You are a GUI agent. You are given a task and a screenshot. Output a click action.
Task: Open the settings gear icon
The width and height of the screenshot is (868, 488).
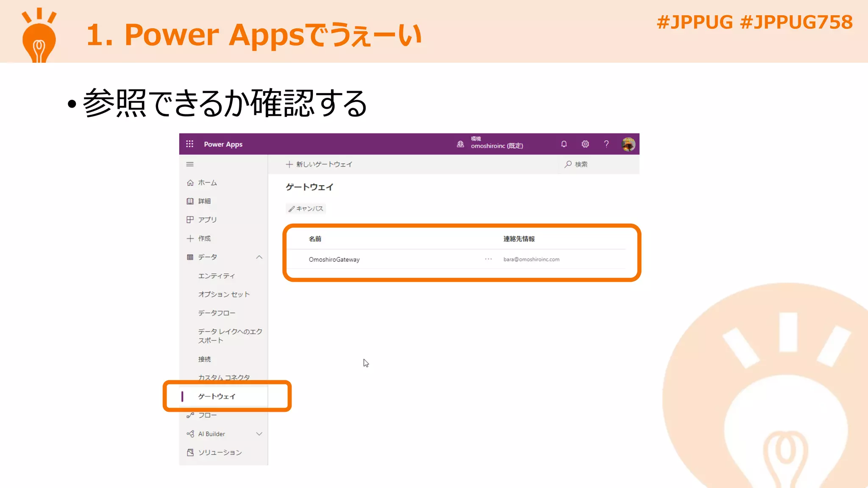point(585,144)
